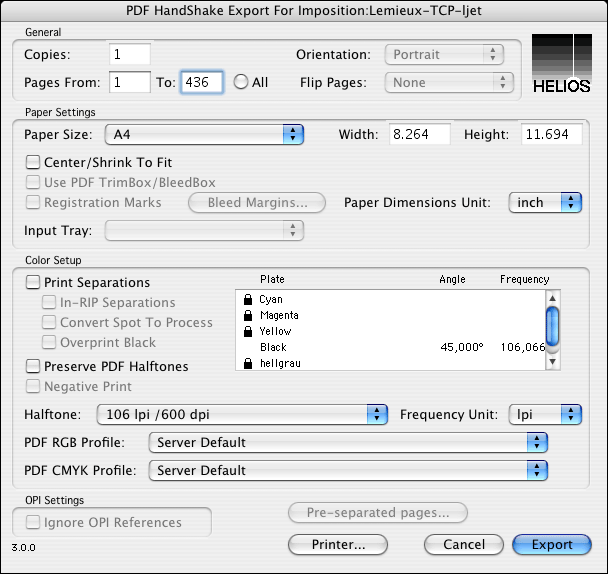The image size is (608, 574).
Task: Select the All pages radio button
Action: click(x=241, y=82)
